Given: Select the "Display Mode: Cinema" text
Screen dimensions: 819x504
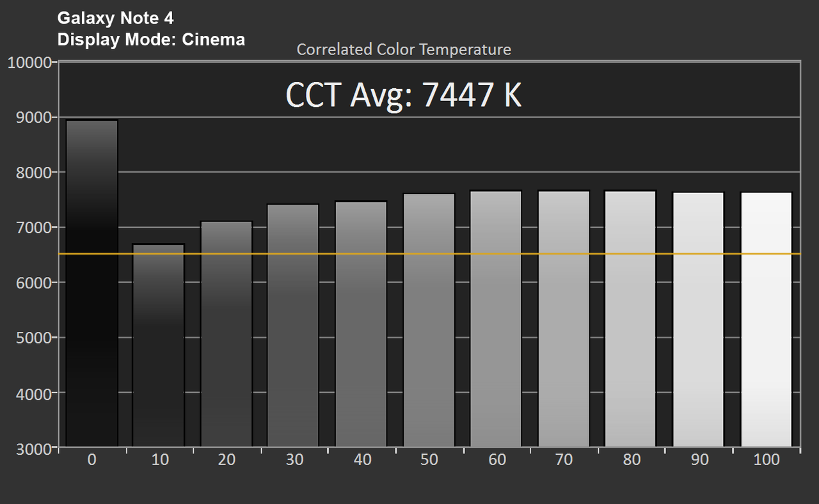Looking at the screenshot, I should click(x=151, y=40).
